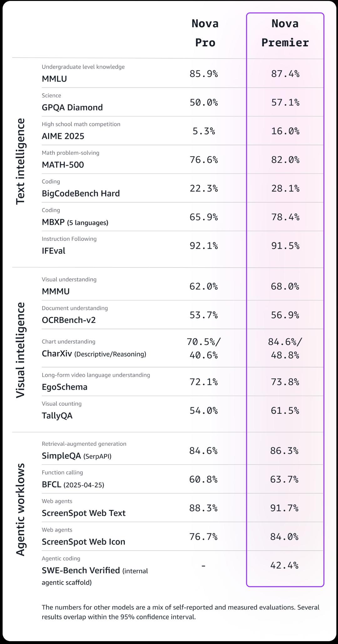Click the MATH-500 benchmark name
The image size is (338, 644).
click(x=63, y=165)
